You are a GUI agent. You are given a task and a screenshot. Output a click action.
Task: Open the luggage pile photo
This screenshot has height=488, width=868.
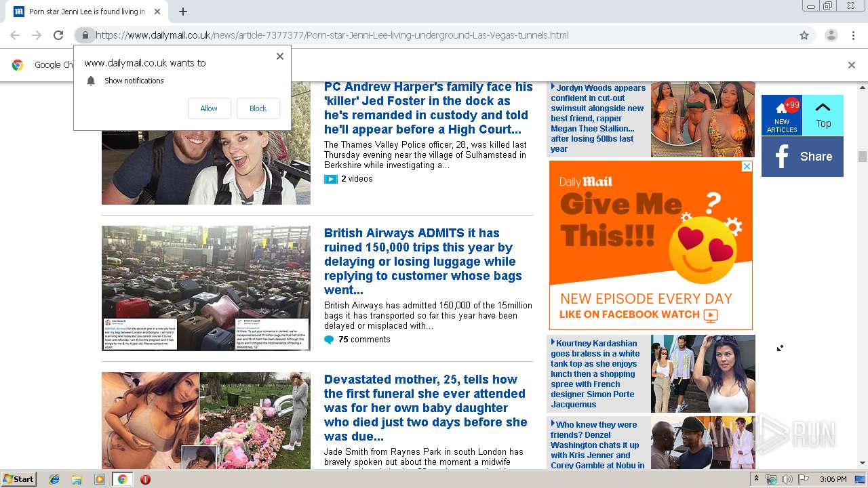[206, 288]
